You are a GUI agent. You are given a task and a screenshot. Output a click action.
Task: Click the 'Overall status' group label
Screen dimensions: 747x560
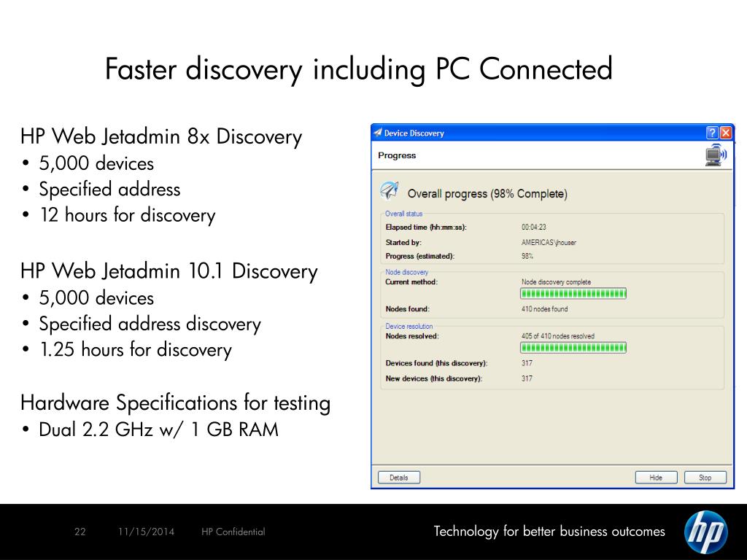[x=404, y=214]
